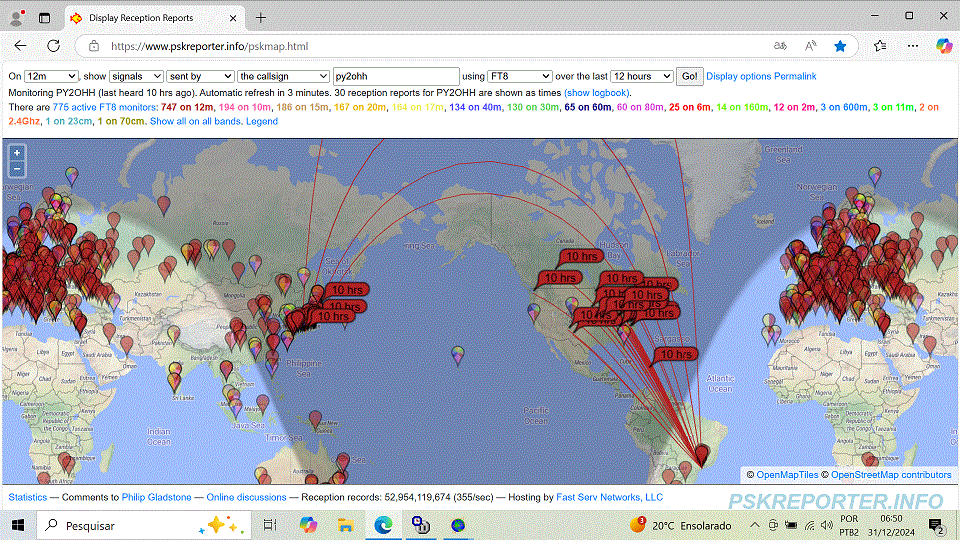Open the browser profile icon

[x=17, y=18]
